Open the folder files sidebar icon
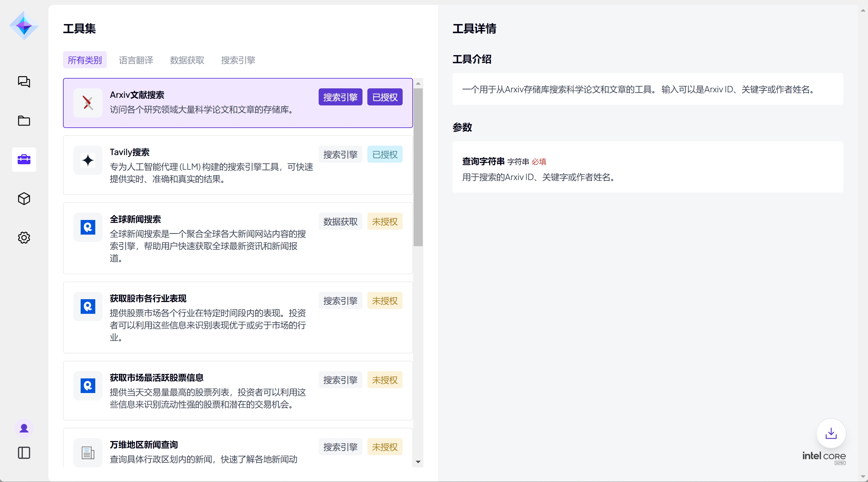 pos(24,121)
